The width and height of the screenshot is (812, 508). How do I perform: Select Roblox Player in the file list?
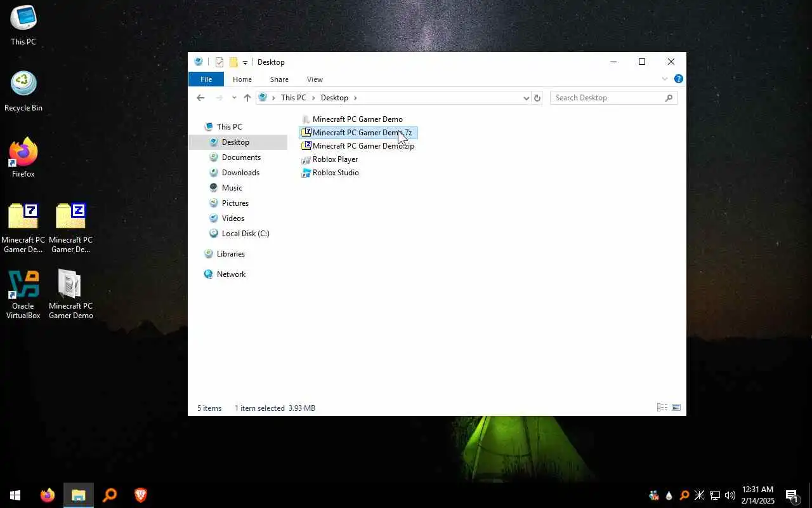click(330, 159)
